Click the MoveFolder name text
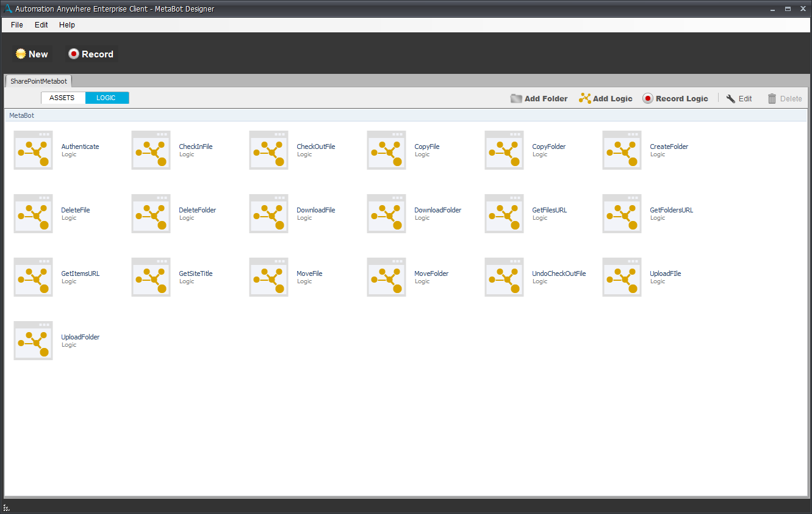 click(x=431, y=273)
